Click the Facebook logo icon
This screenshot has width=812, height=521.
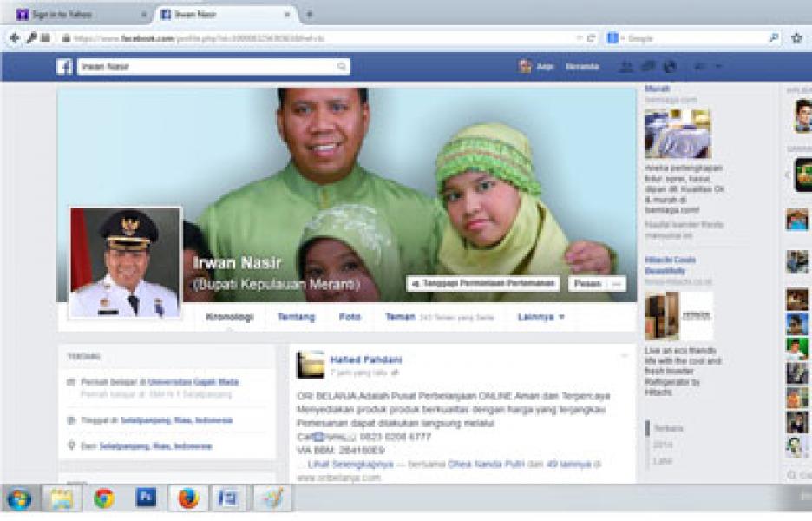tap(64, 66)
